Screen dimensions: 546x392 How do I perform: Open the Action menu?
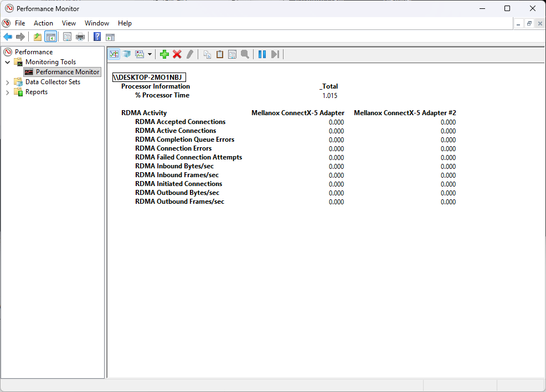[43, 23]
